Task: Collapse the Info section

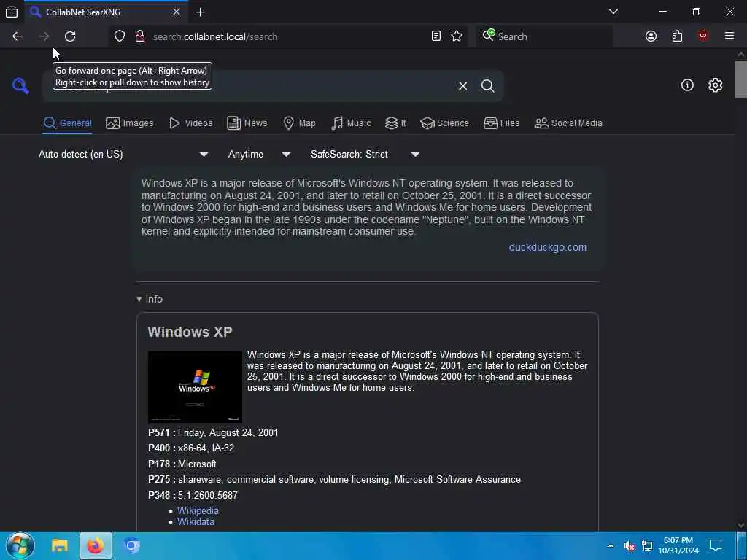Action: pos(150,299)
